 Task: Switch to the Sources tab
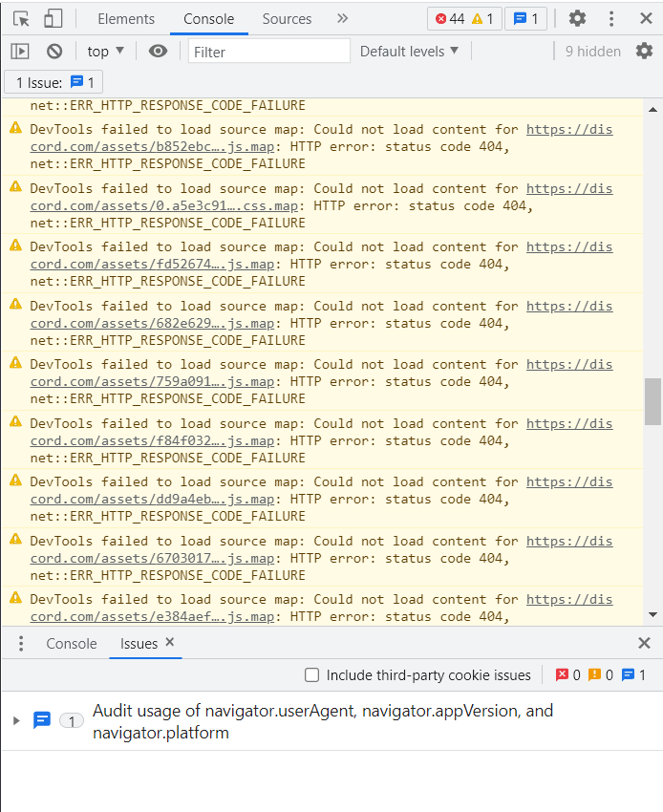(287, 19)
